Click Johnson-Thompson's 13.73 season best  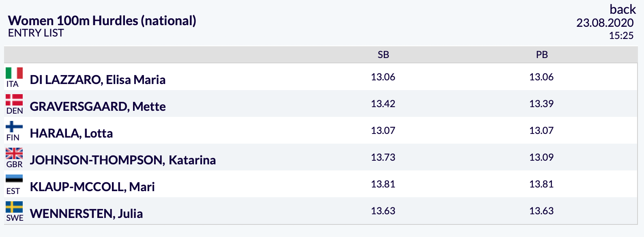coord(383,157)
